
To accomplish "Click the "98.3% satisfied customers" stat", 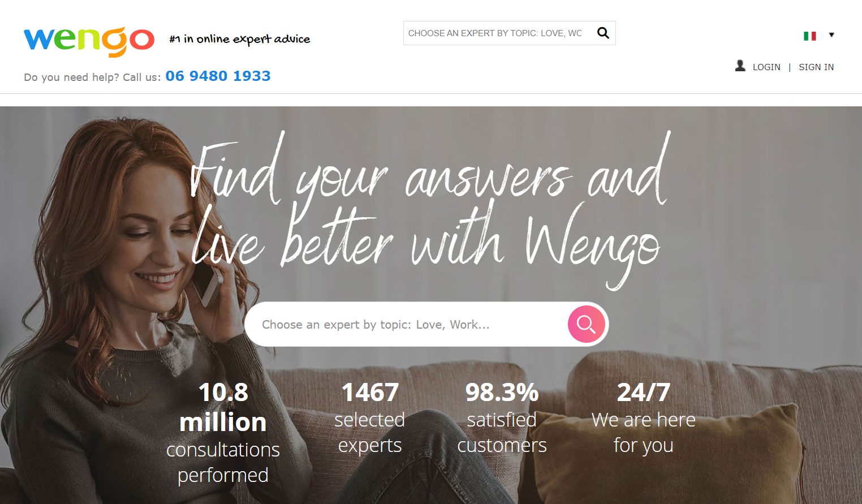I will click(502, 418).
